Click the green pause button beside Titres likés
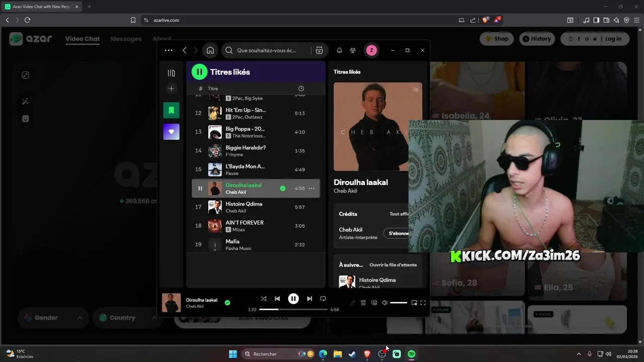 point(199,72)
